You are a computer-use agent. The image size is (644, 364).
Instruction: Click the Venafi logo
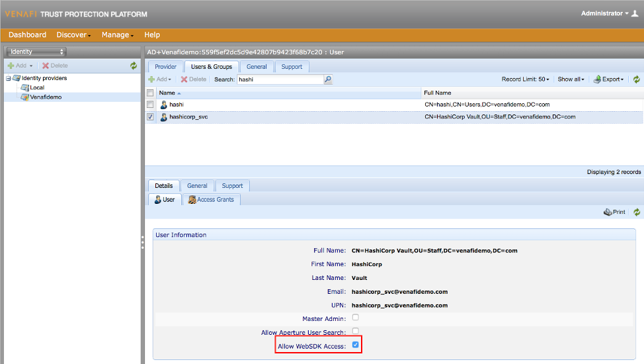[x=20, y=14]
